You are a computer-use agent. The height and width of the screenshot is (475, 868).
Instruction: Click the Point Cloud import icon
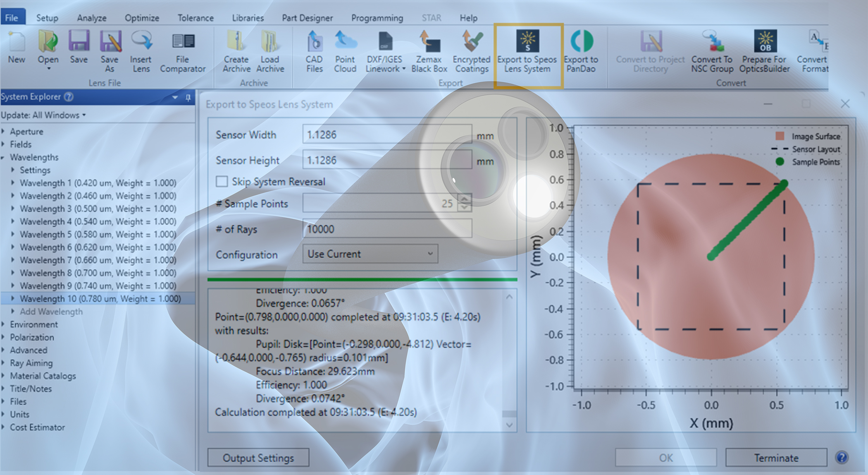(345, 52)
